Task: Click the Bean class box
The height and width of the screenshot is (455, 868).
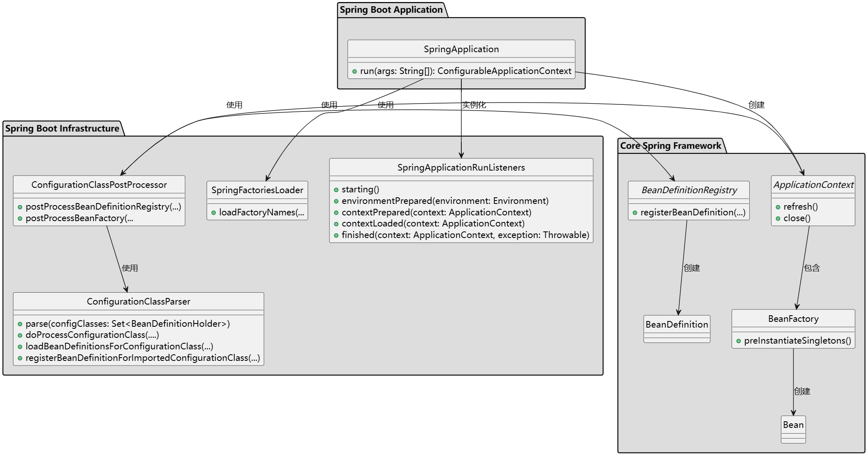Action: (x=793, y=425)
